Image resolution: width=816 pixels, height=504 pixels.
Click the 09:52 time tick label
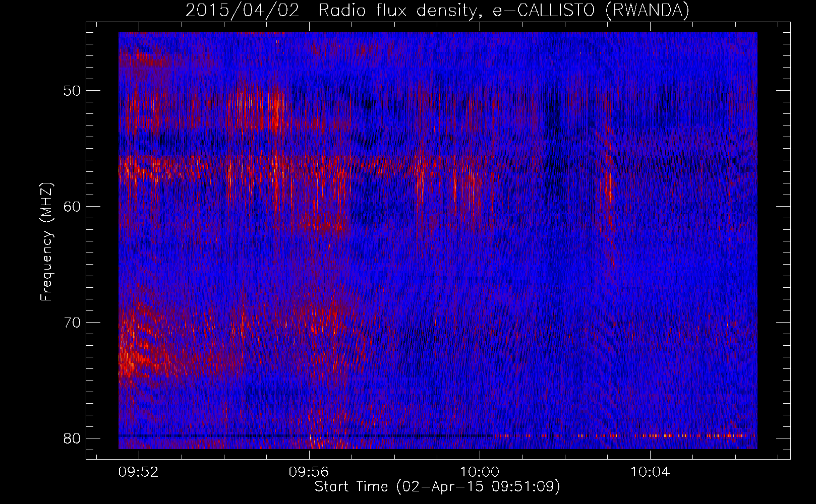coord(138,472)
